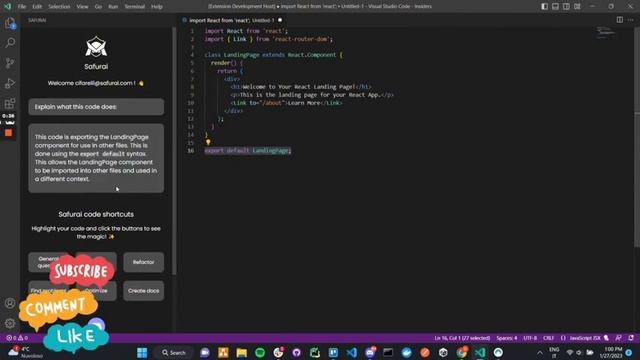
Task: Open the Help menu
Action: [157, 7]
